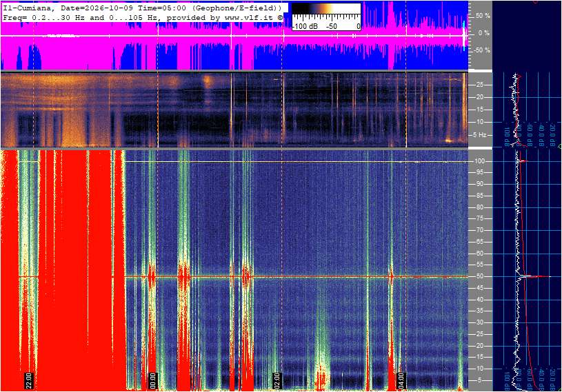562x392 pixels.
Task: Click the '90' Hz axis label
Action: pos(480,184)
